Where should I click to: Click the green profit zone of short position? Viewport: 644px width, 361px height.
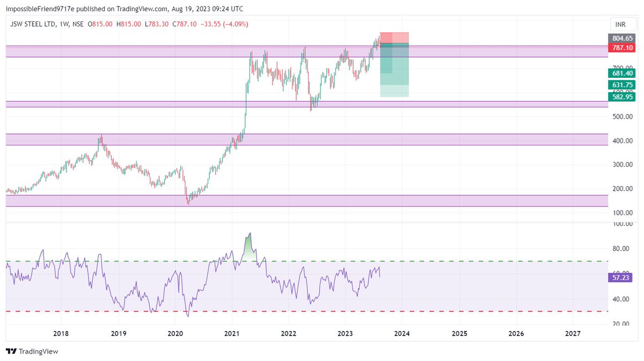394,70
